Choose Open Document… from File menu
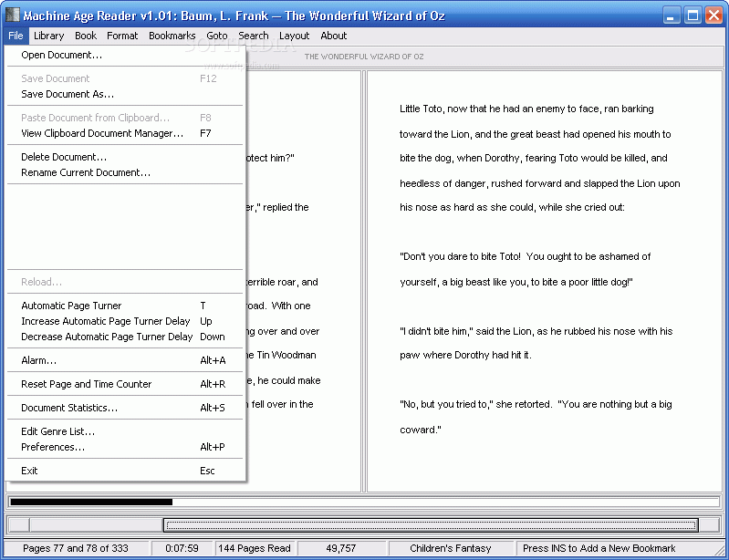This screenshot has height=560, width=729. coord(125,55)
